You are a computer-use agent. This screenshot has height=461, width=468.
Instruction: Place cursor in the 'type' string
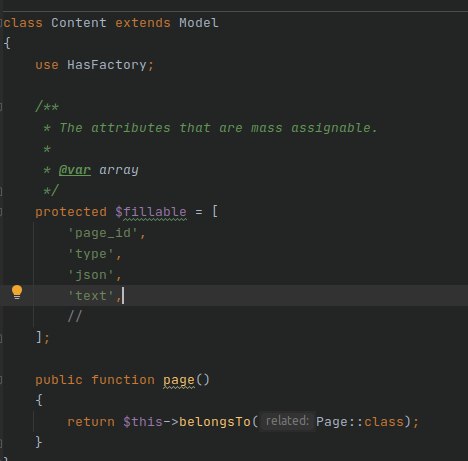click(x=91, y=254)
